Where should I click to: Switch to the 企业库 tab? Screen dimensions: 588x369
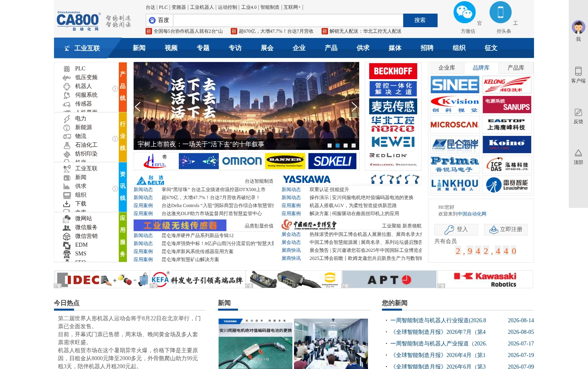coord(447,68)
